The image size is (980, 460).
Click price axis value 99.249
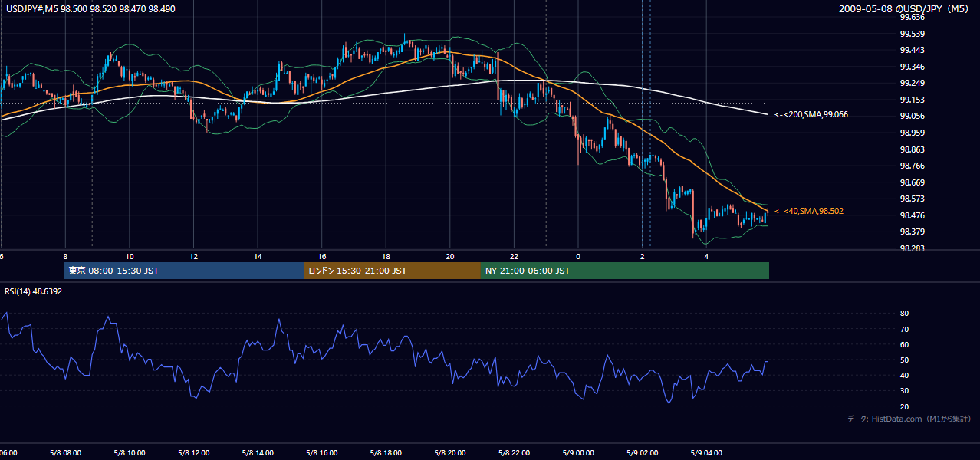(x=912, y=83)
